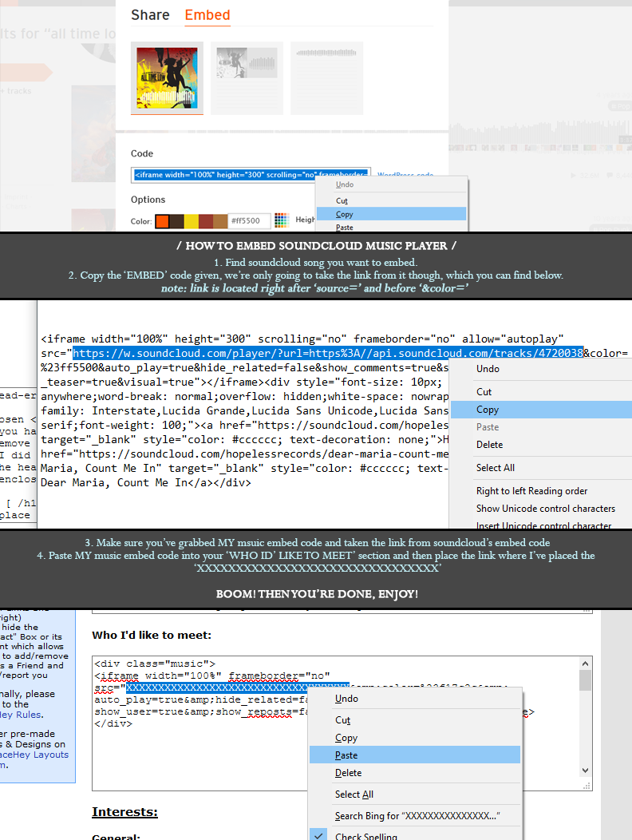
Task: Choose Delete in the profile textarea menu
Action: coord(415,772)
